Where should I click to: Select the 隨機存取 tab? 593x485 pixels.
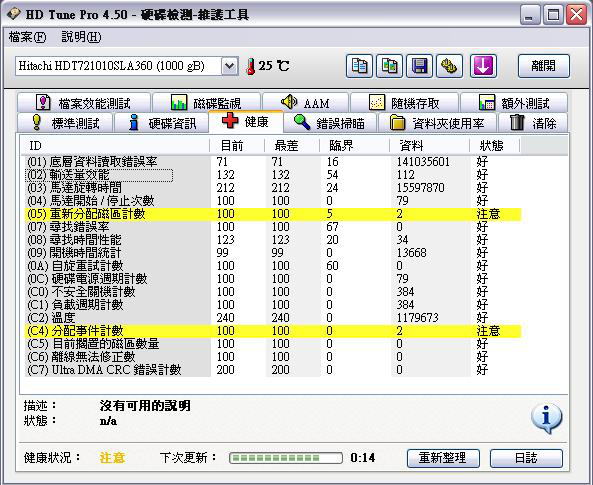(405, 103)
